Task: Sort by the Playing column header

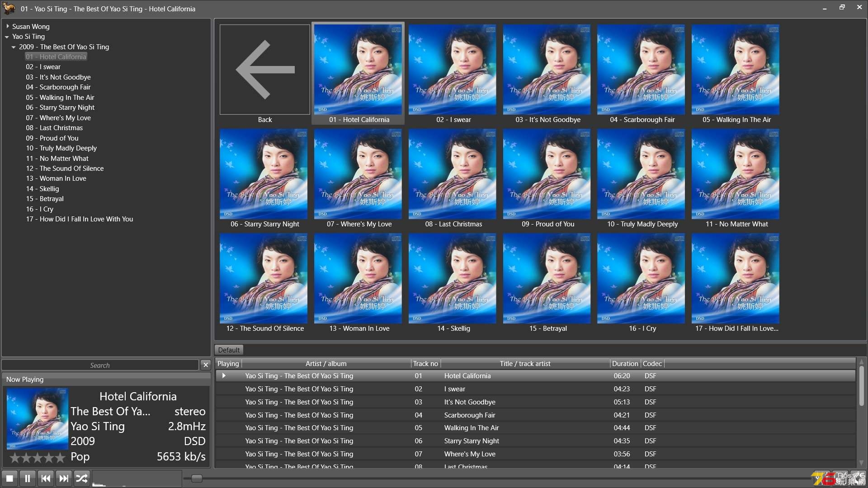Action: click(x=228, y=363)
